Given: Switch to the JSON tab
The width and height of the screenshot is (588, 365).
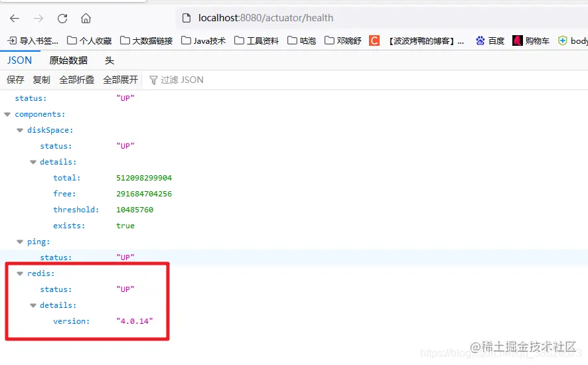Looking at the screenshot, I should [19, 60].
